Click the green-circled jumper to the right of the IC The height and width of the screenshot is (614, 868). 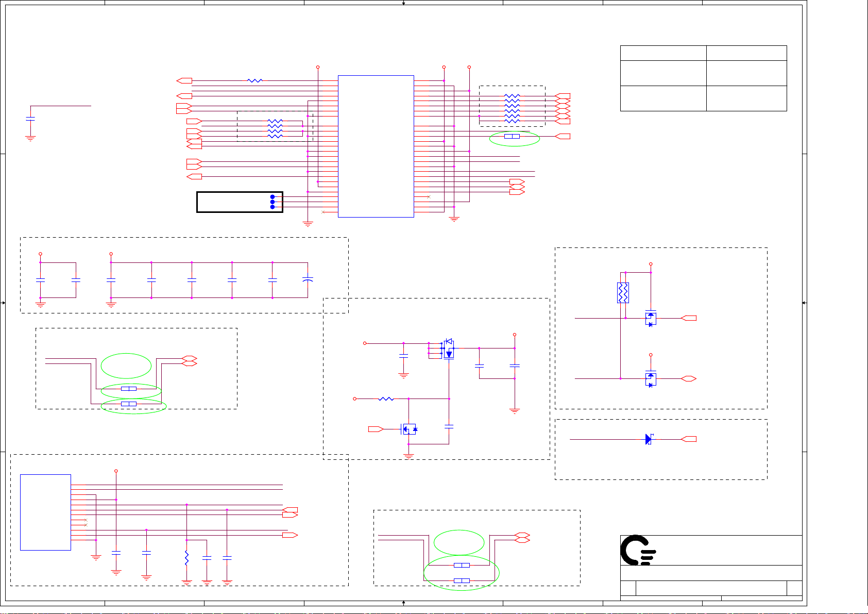[x=512, y=137]
